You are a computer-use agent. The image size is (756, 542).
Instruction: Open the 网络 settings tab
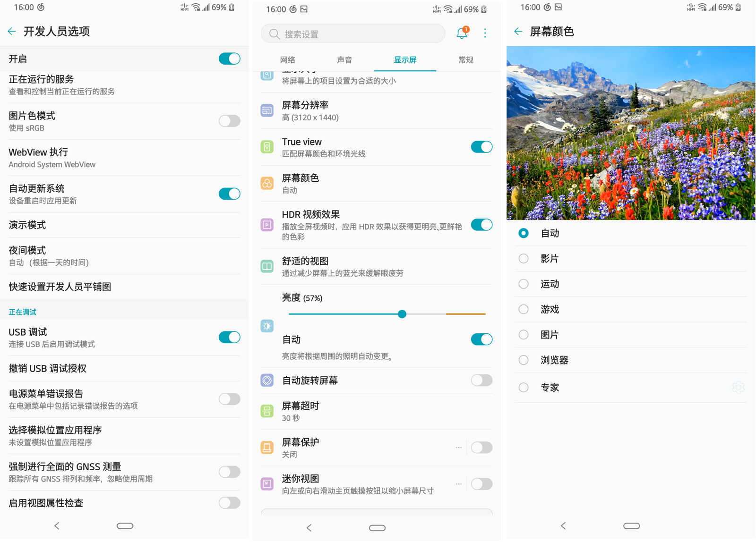pyautogui.click(x=287, y=60)
